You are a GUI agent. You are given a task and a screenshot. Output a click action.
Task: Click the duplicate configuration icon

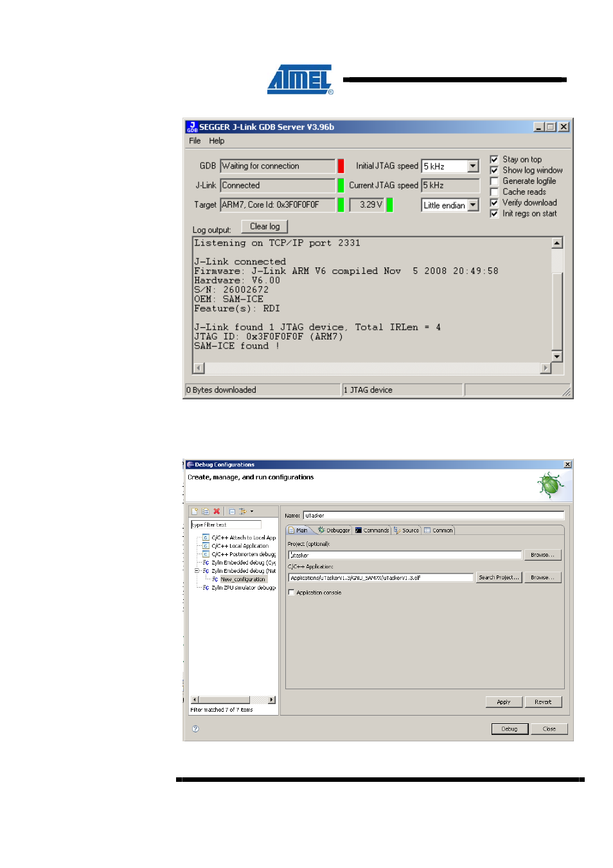click(206, 512)
